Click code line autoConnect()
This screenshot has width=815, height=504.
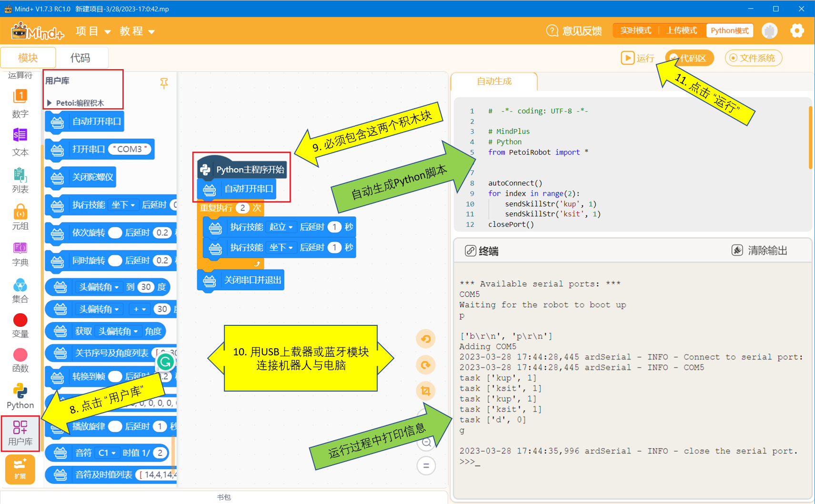515,183
